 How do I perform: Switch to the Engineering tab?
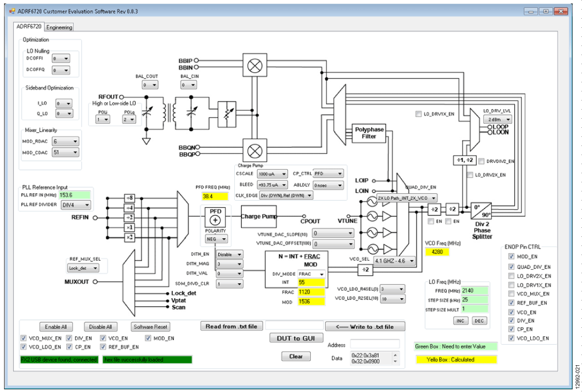pyautogui.click(x=59, y=27)
